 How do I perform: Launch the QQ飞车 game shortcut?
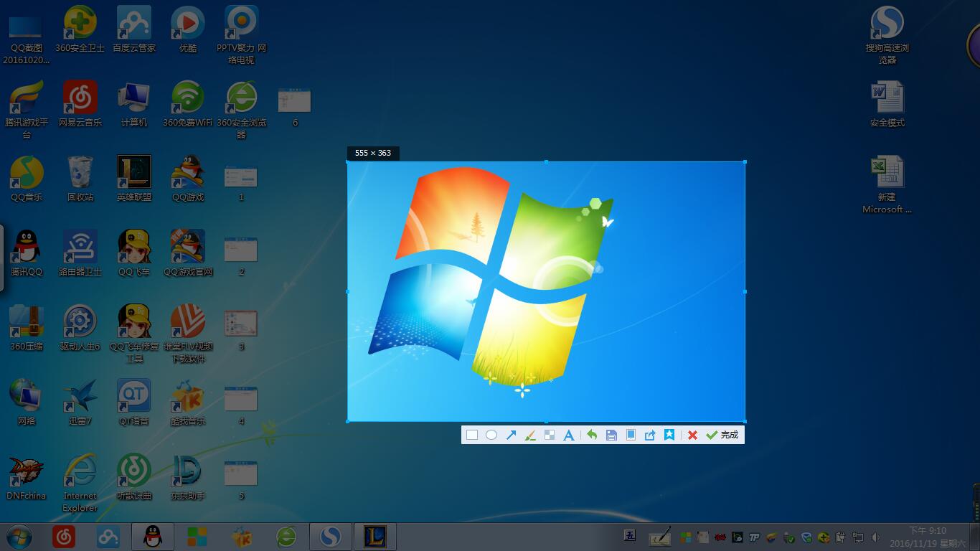134,253
